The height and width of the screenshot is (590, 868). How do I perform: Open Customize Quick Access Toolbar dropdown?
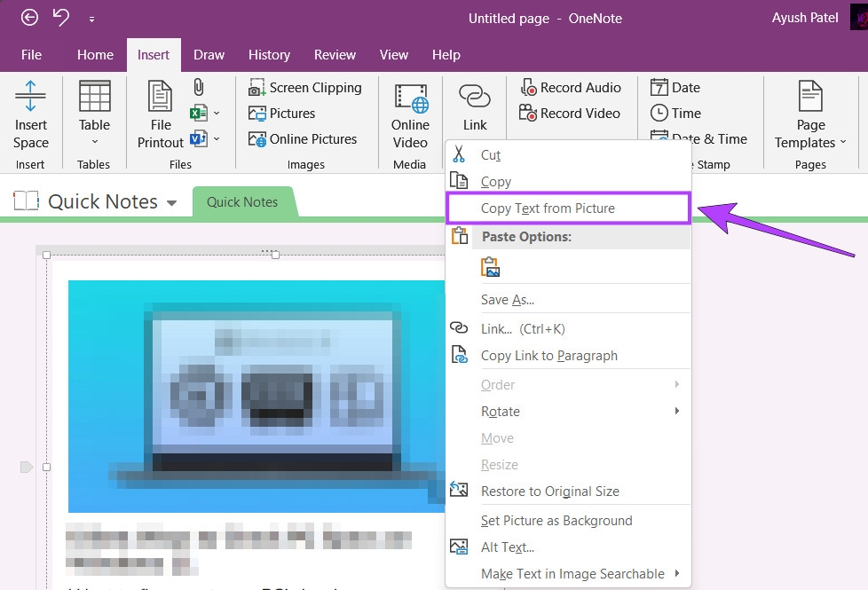coord(91,20)
